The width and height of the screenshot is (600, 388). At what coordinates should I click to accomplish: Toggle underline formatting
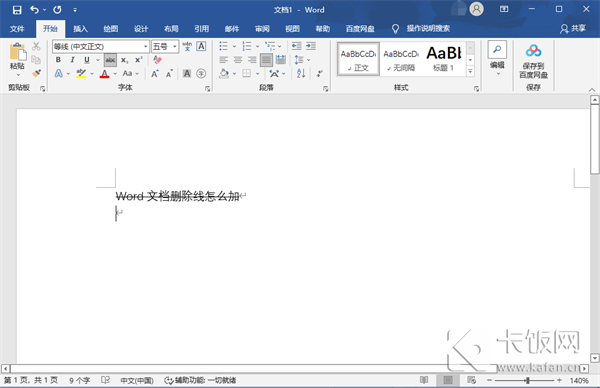pos(87,60)
